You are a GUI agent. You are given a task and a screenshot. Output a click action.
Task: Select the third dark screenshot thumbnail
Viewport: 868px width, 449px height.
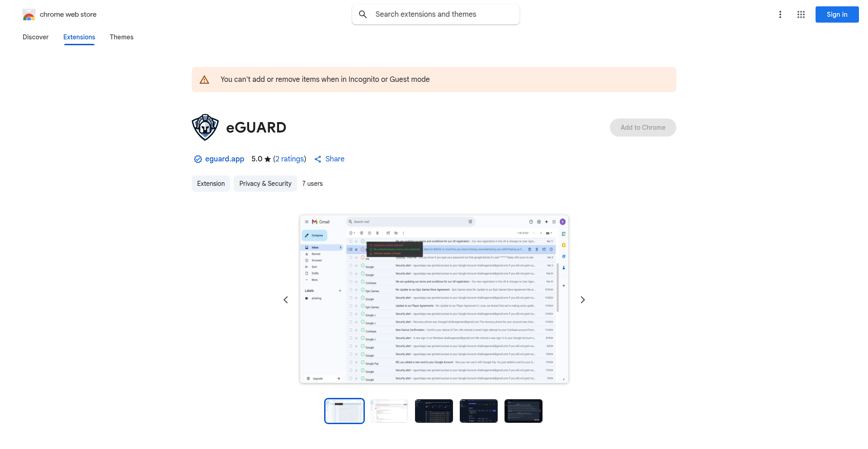tap(434, 411)
